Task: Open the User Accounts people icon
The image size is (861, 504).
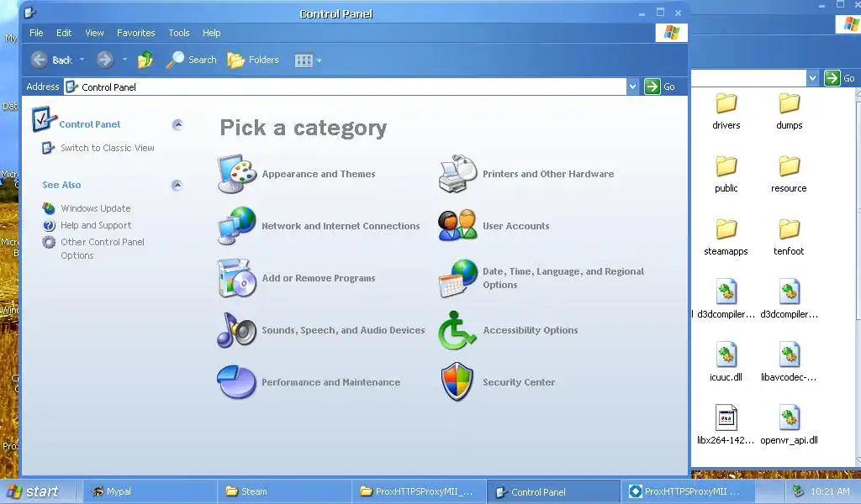Action: coord(458,225)
